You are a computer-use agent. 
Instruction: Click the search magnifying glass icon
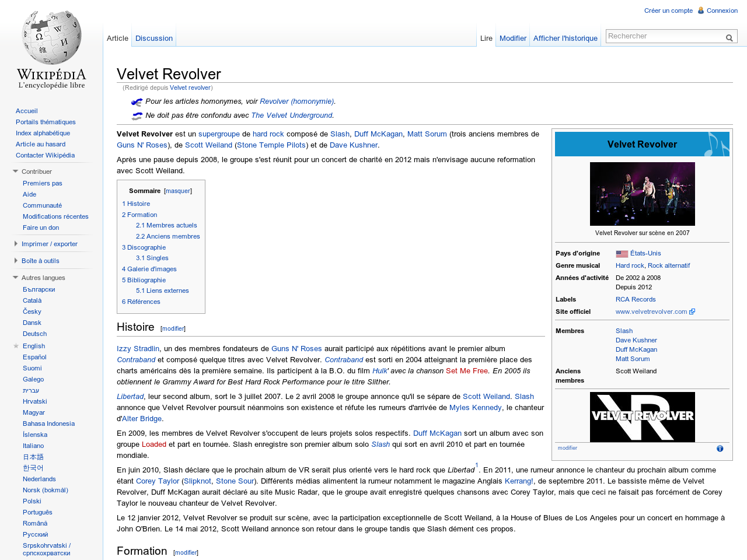pos(729,38)
